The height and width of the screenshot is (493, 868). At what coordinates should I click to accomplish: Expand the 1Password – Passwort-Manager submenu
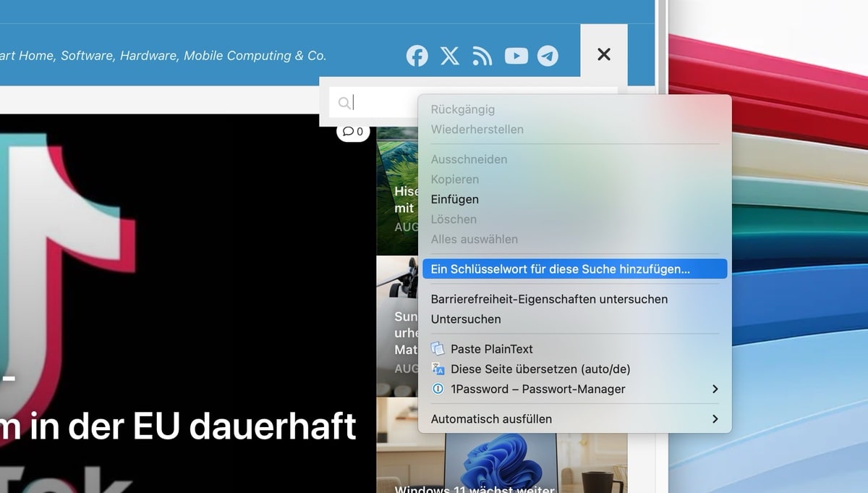[715, 389]
